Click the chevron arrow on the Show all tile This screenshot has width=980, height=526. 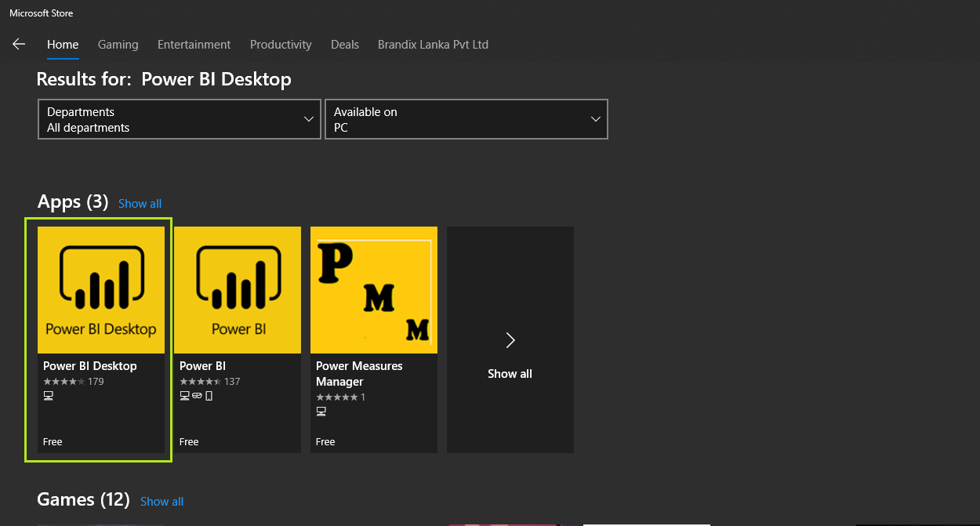510,339
